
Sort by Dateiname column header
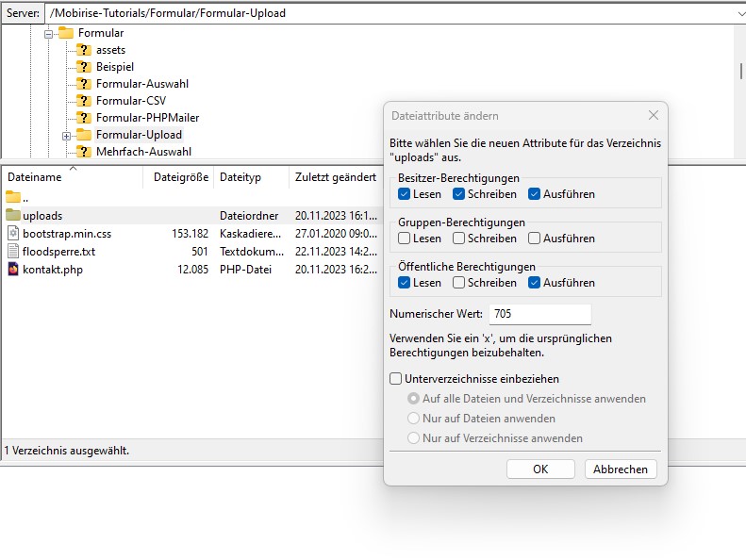(73, 177)
